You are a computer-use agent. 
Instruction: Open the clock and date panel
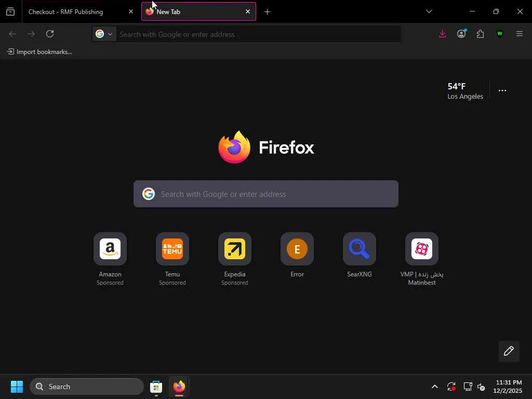[x=508, y=387]
